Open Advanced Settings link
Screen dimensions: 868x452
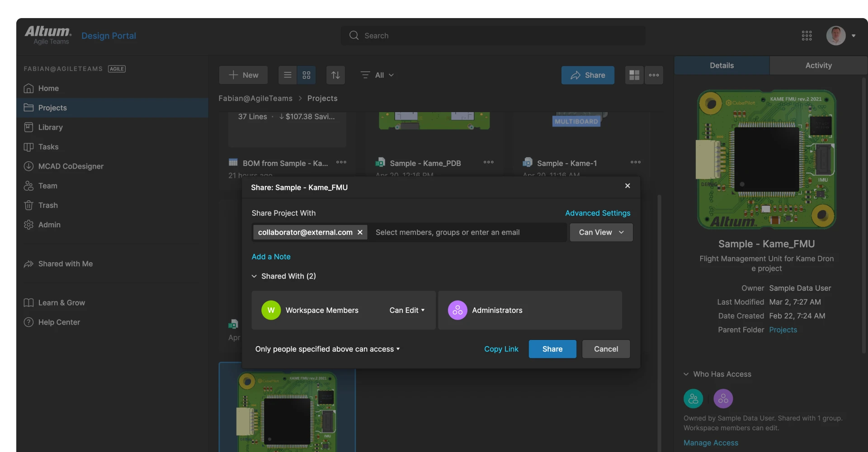click(598, 213)
